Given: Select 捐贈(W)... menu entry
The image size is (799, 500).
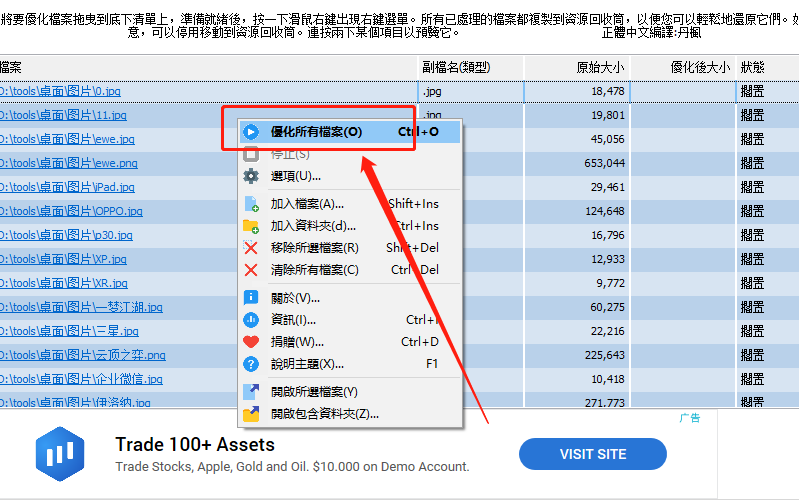Looking at the screenshot, I should (x=350, y=341).
